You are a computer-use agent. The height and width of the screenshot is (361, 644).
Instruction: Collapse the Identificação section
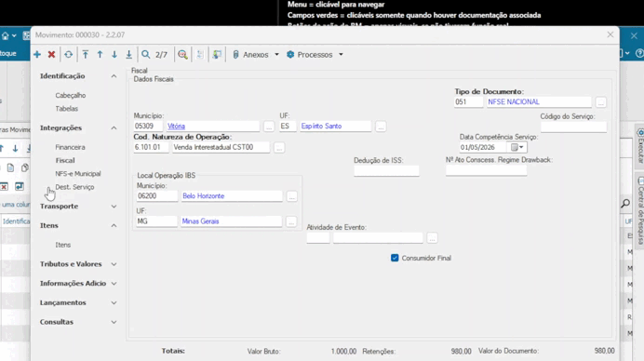(x=114, y=76)
